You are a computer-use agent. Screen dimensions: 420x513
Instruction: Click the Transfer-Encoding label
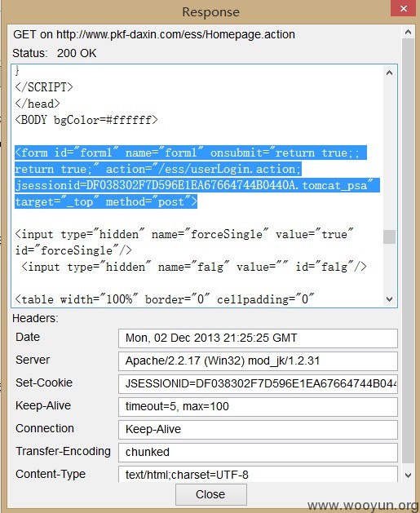point(63,452)
